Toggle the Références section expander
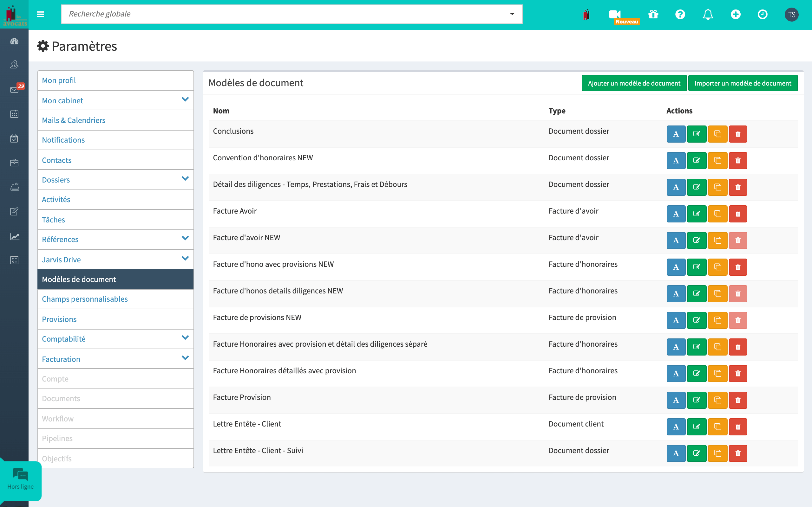The height and width of the screenshot is (507, 812). click(185, 239)
